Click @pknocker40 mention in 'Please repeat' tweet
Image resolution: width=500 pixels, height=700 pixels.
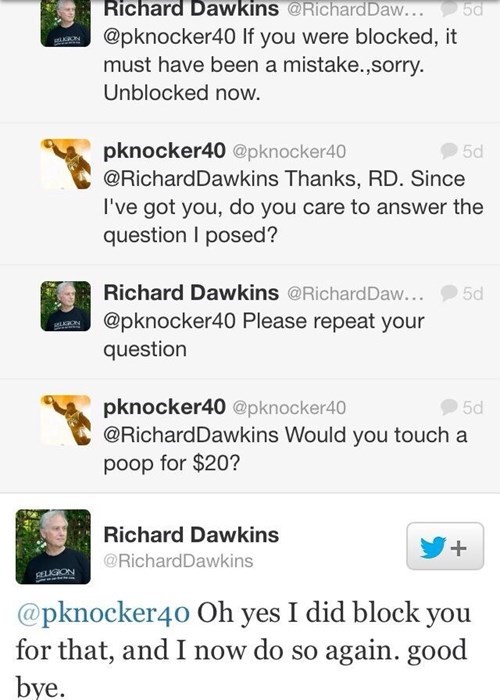pos(169,321)
